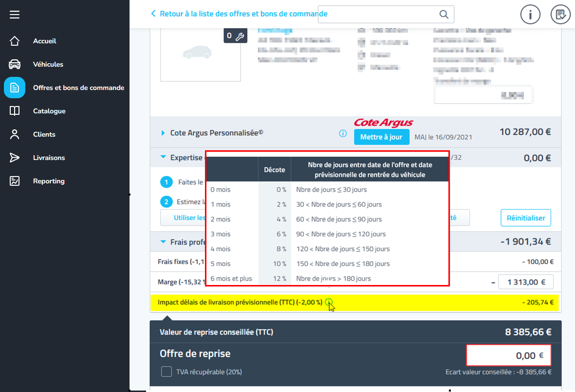Expand Cote Argus Personnalisée section

tap(163, 133)
